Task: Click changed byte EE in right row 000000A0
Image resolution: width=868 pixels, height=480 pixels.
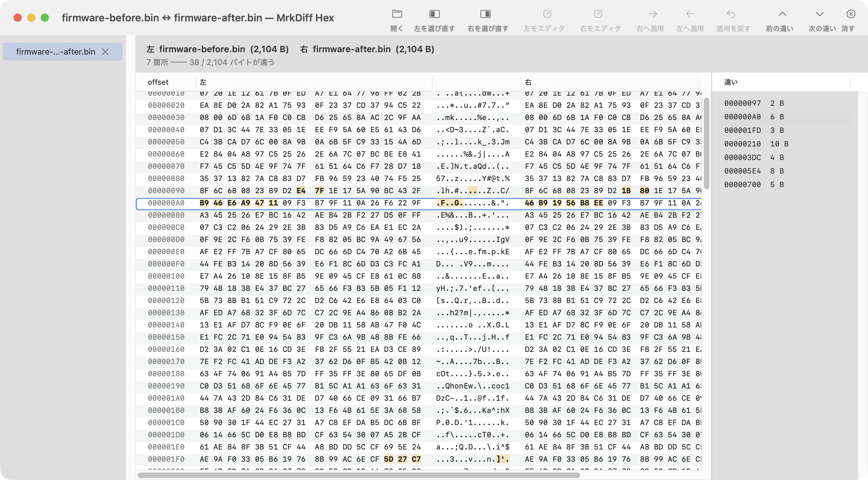Action: 598,203
